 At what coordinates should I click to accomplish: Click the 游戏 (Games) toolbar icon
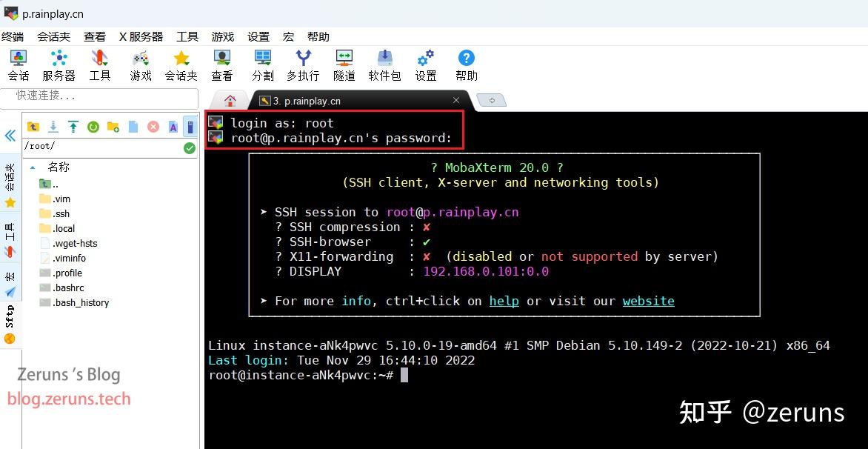(141, 64)
